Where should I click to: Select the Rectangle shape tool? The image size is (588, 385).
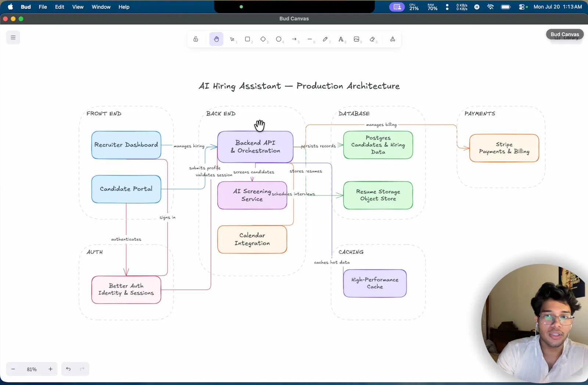(x=248, y=39)
